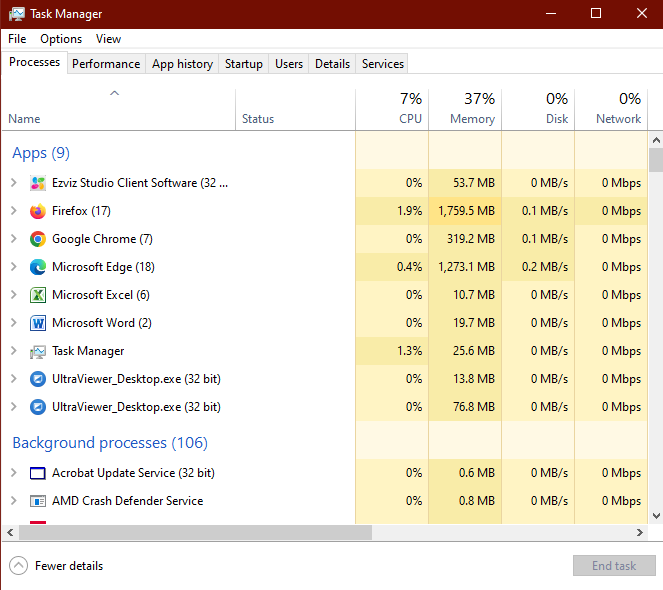Click the Microsoft Edge process icon
The width and height of the screenshot is (663, 590).
[x=38, y=267]
